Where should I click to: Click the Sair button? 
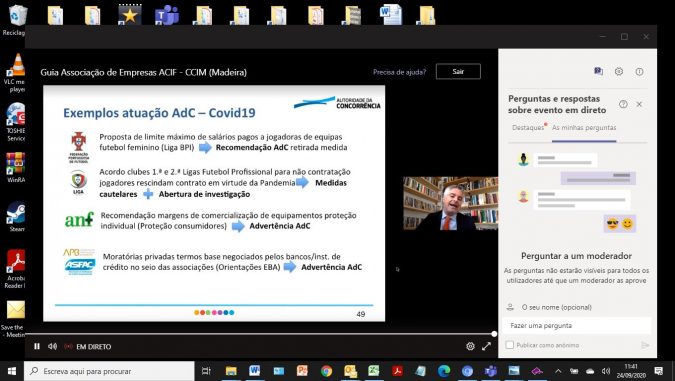pos(458,71)
